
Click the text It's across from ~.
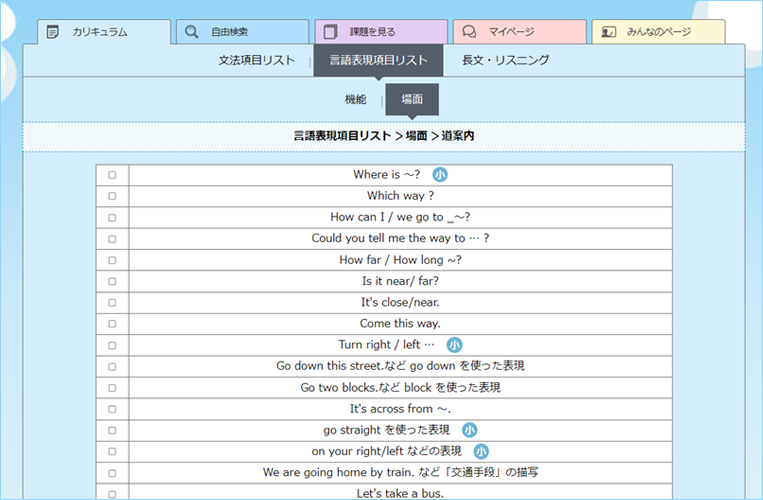pyautogui.click(x=400, y=409)
